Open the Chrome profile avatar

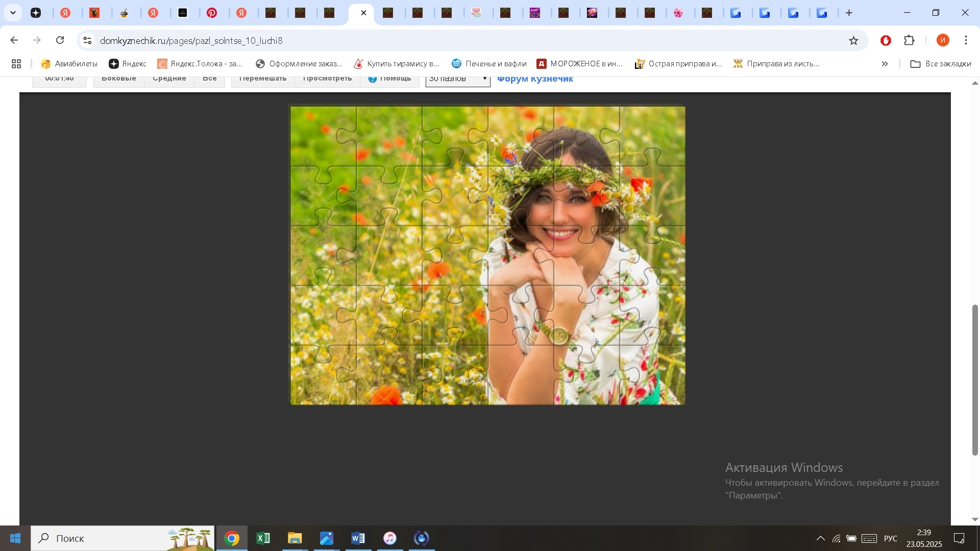(x=943, y=40)
